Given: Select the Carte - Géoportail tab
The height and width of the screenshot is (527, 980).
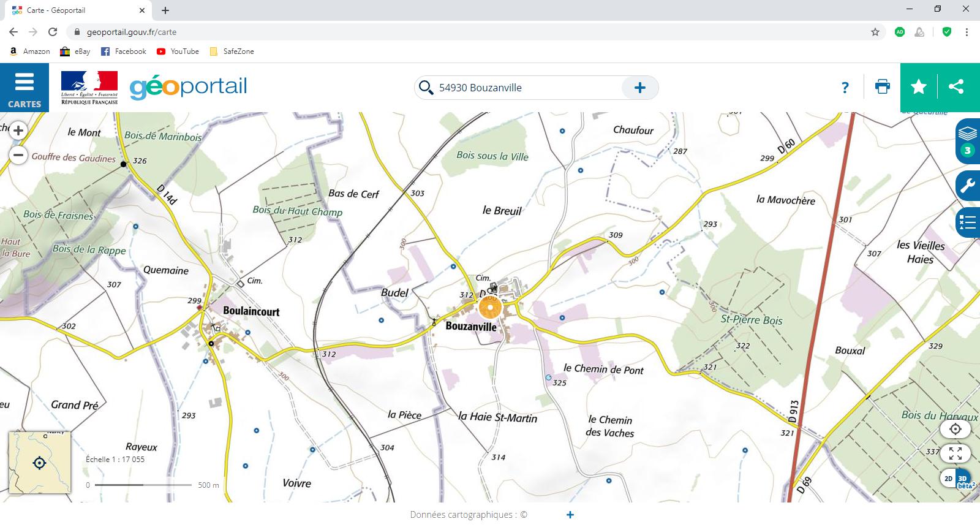Looking at the screenshot, I should point(78,10).
